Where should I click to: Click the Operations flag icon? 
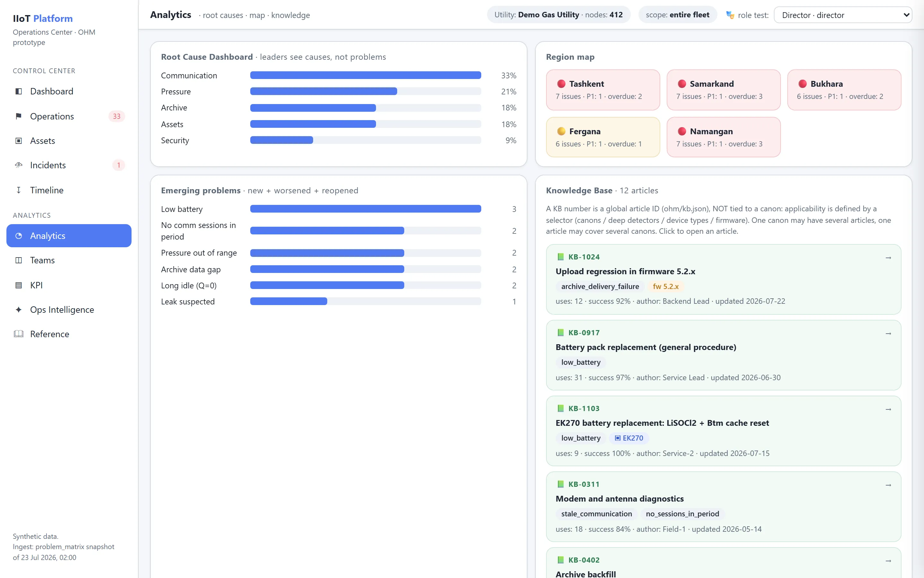pyautogui.click(x=18, y=116)
